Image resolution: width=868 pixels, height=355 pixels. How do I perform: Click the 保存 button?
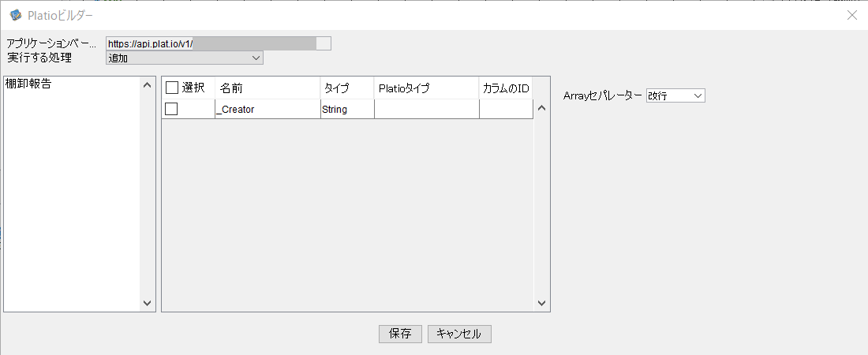400,334
